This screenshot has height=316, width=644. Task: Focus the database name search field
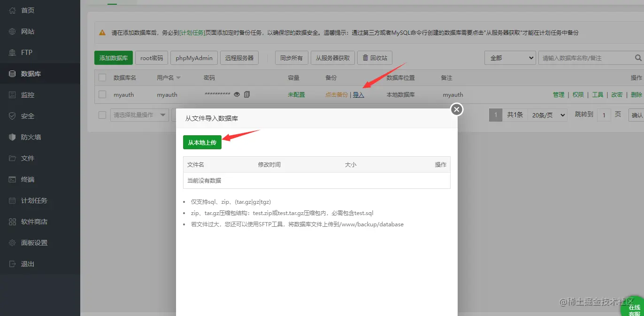pyautogui.click(x=586, y=58)
